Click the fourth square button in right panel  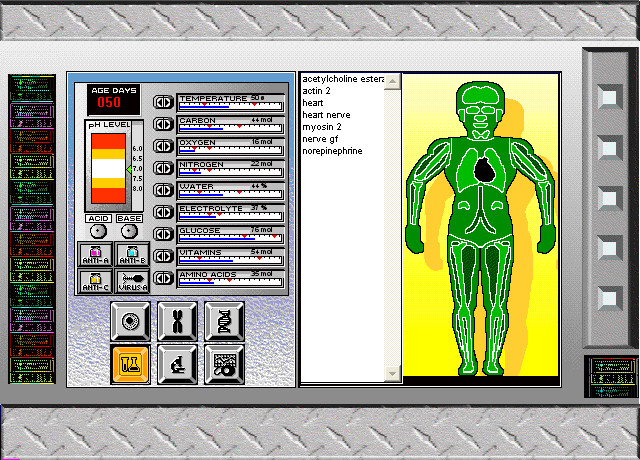(x=609, y=248)
